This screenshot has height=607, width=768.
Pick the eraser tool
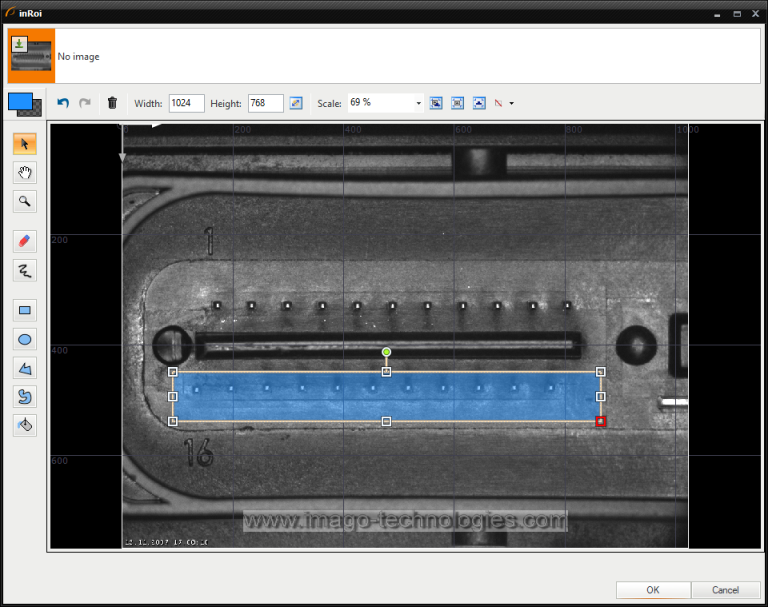(x=25, y=241)
